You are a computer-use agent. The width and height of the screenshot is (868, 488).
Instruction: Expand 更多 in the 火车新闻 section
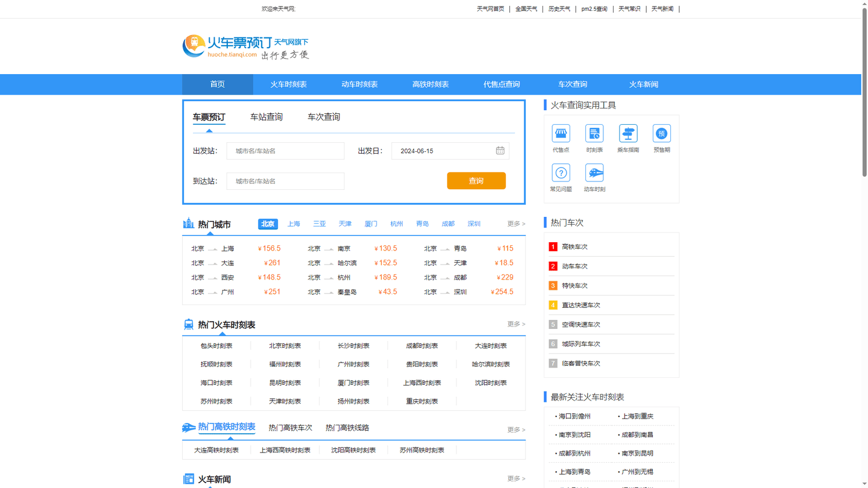[516, 478]
